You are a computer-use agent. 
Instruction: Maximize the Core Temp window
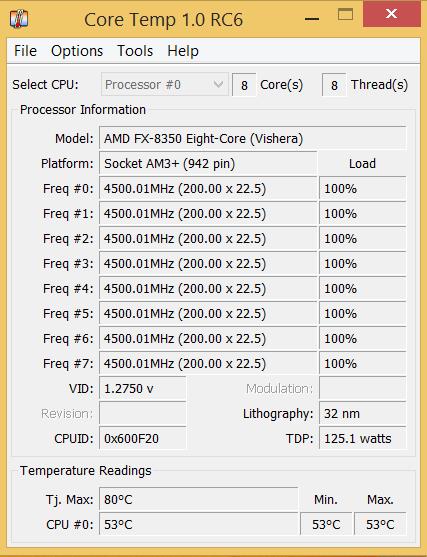click(x=345, y=15)
